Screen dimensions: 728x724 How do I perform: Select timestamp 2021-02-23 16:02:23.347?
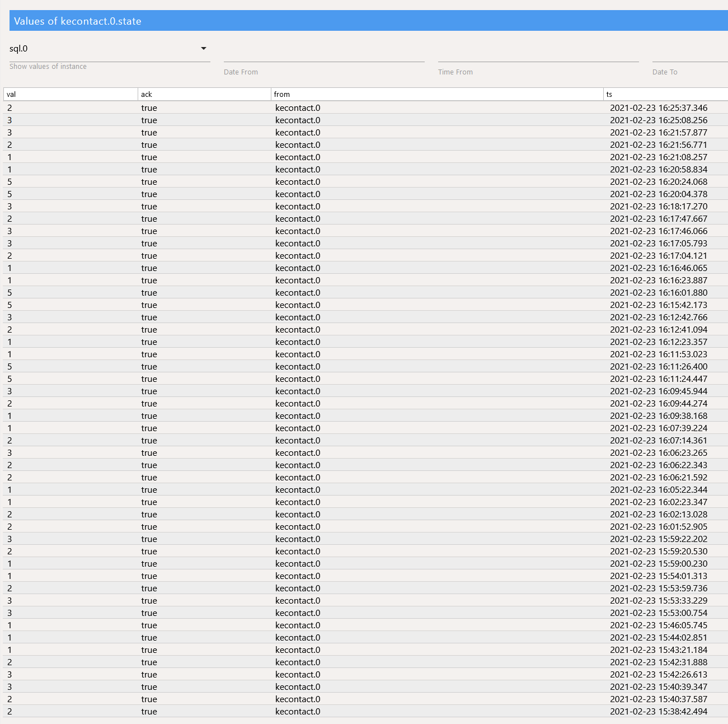point(659,502)
